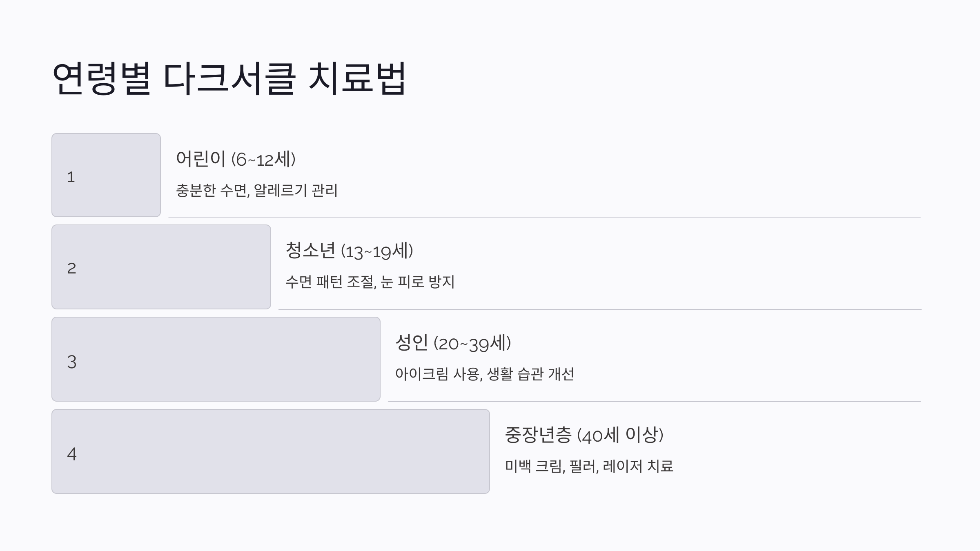Click the text 충분한 수면, 알레르기 관리
980x551 pixels.
(257, 191)
